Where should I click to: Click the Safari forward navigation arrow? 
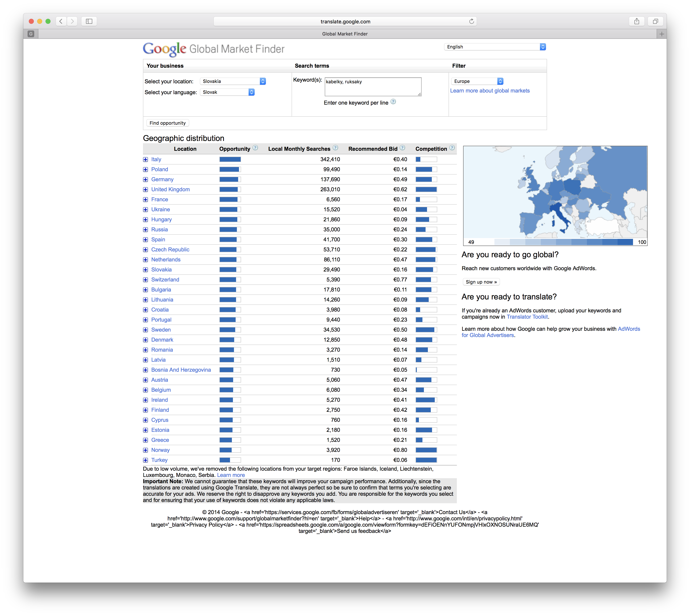72,21
